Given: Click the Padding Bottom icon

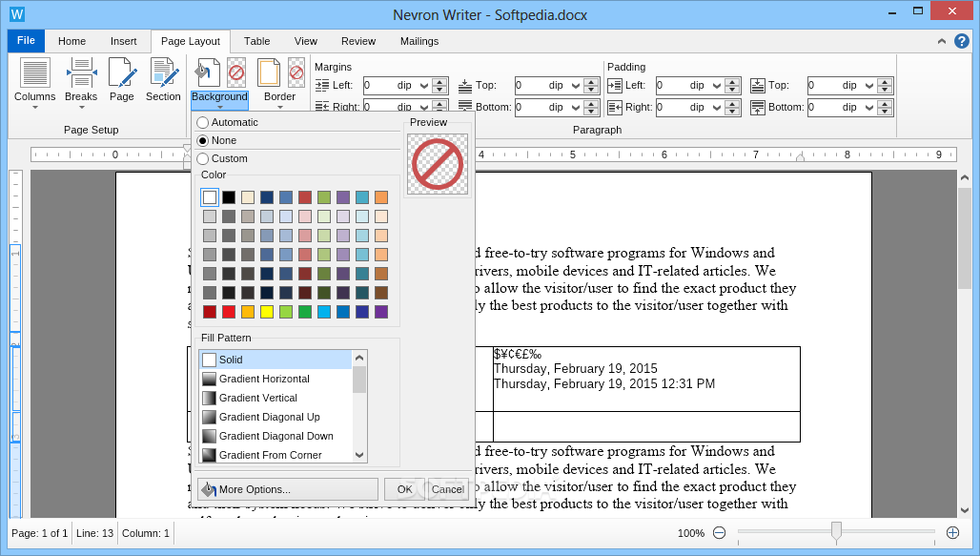Looking at the screenshot, I should tap(758, 108).
